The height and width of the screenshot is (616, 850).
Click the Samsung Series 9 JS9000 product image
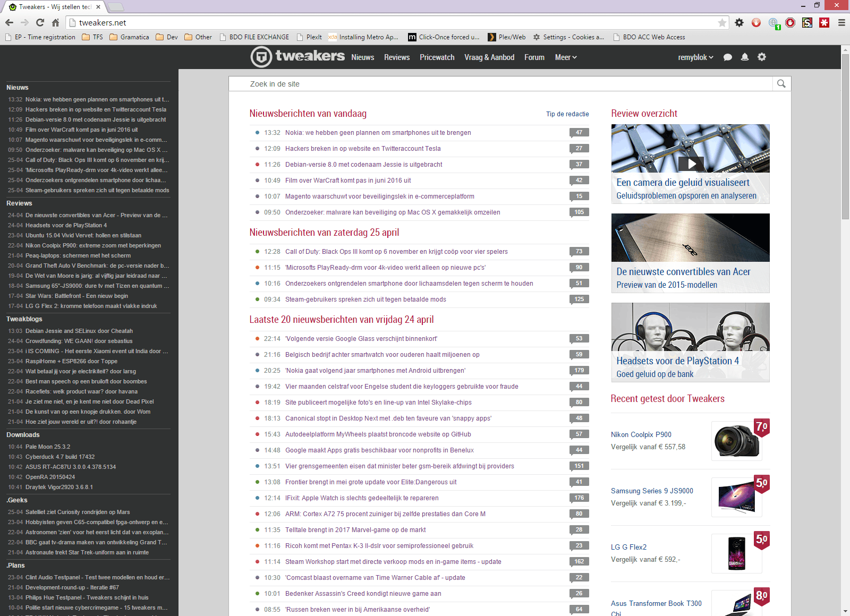click(x=737, y=498)
